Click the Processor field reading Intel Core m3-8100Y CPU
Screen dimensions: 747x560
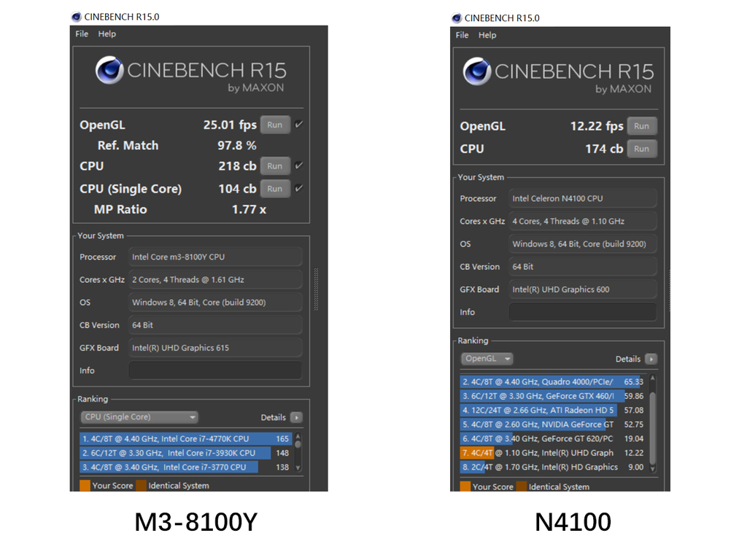coord(215,257)
